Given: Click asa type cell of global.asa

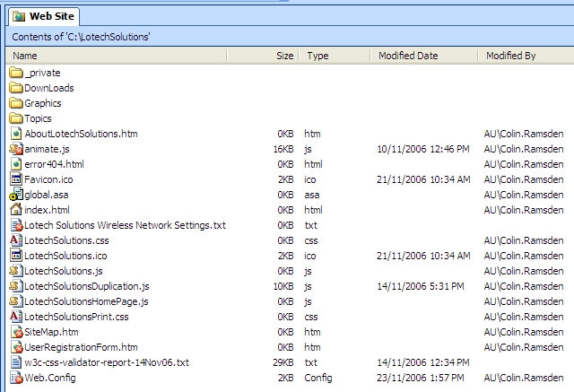Looking at the screenshot, I should [x=312, y=195].
